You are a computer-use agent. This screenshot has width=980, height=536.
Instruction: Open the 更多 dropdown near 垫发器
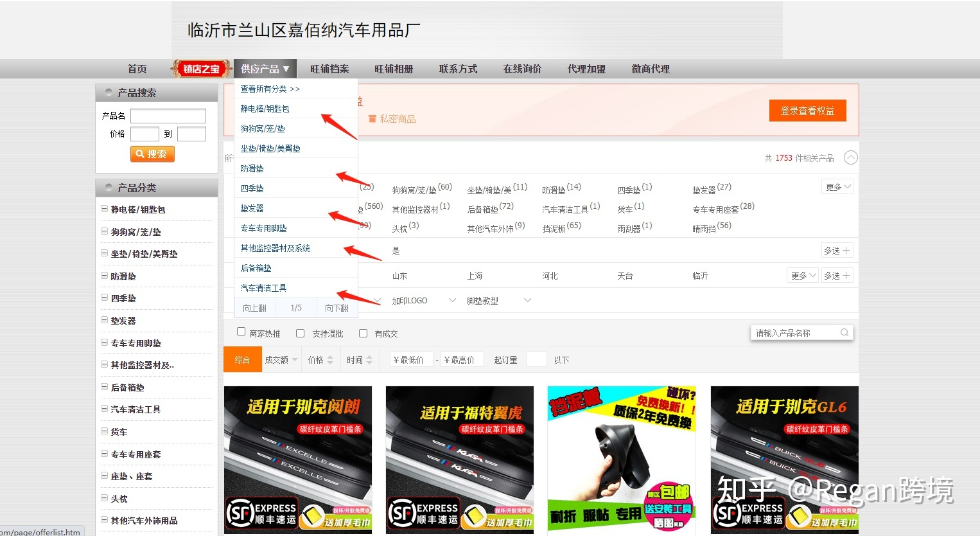tap(837, 186)
